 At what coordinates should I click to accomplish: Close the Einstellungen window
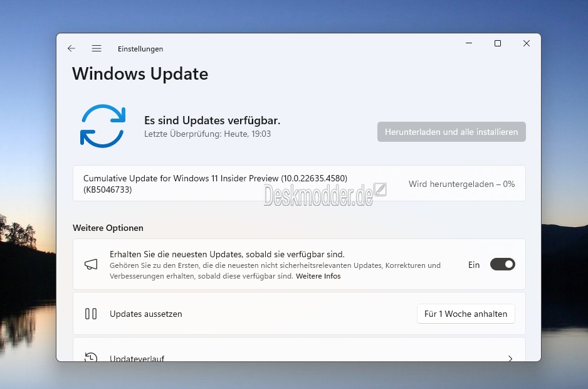point(527,43)
